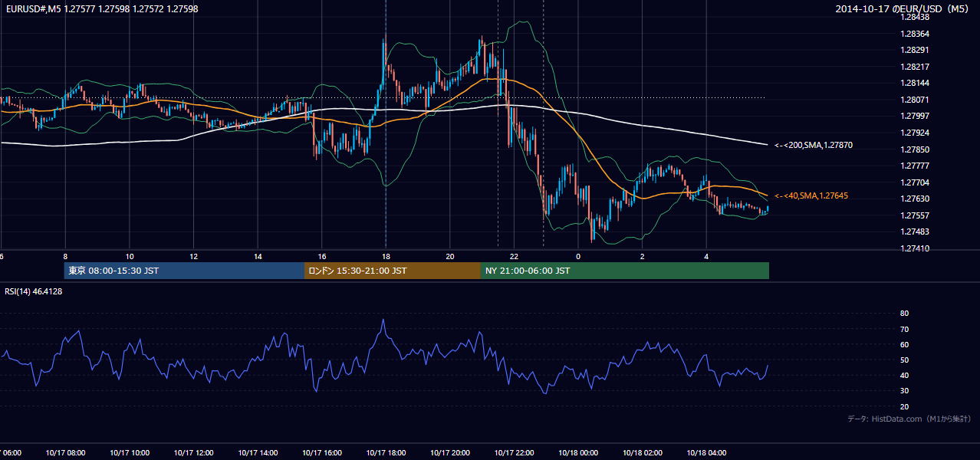Click the 10/17 08:00 bottom time label
980x460 pixels.
[x=65, y=453]
